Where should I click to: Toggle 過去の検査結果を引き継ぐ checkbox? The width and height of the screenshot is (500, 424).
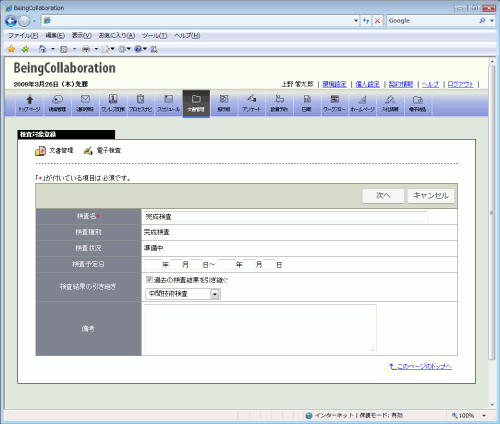click(x=149, y=279)
